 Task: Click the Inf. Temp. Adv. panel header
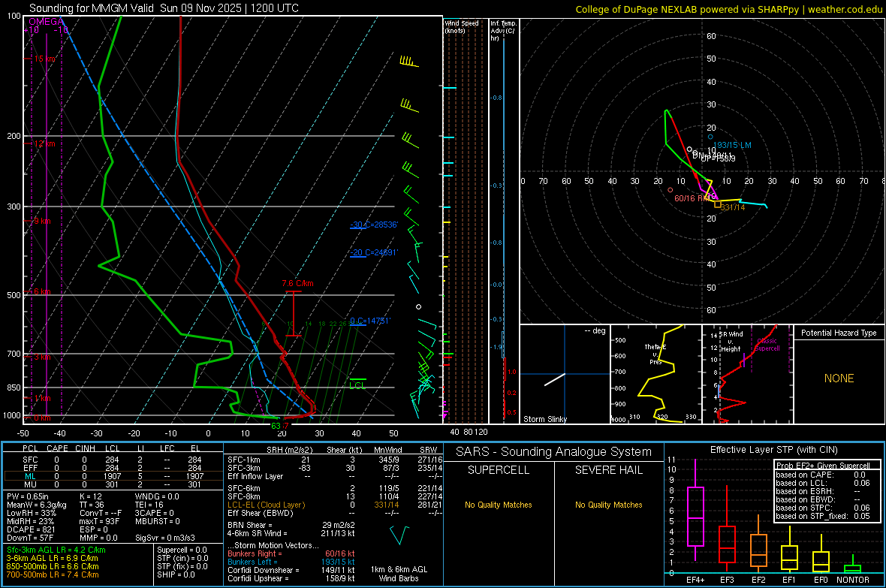(503, 31)
